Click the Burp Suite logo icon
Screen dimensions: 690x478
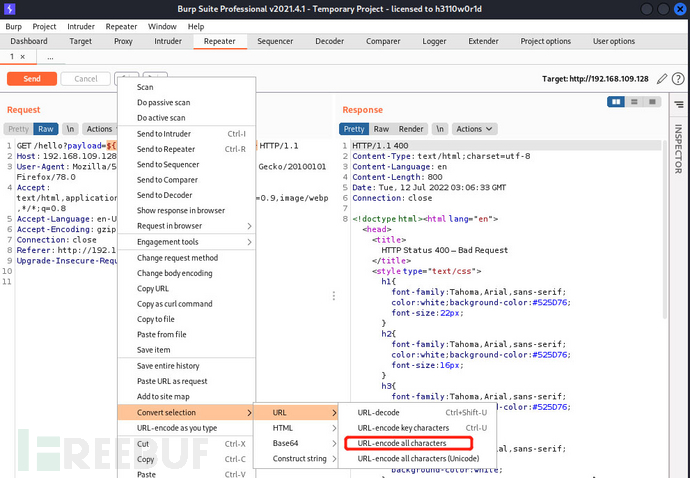coord(9,8)
